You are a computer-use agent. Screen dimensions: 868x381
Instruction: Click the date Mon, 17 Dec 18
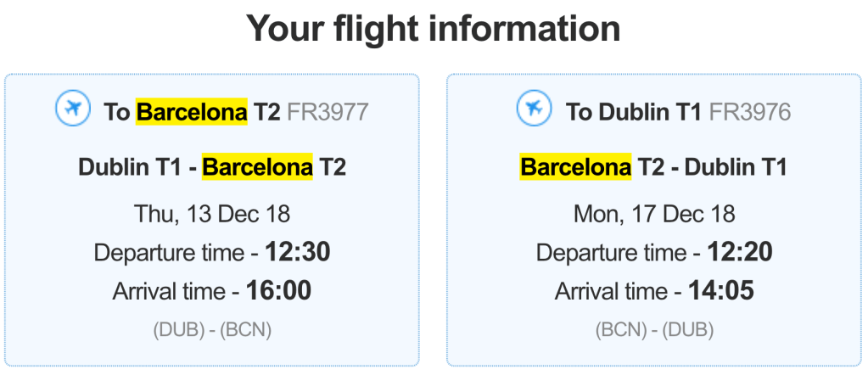(654, 213)
